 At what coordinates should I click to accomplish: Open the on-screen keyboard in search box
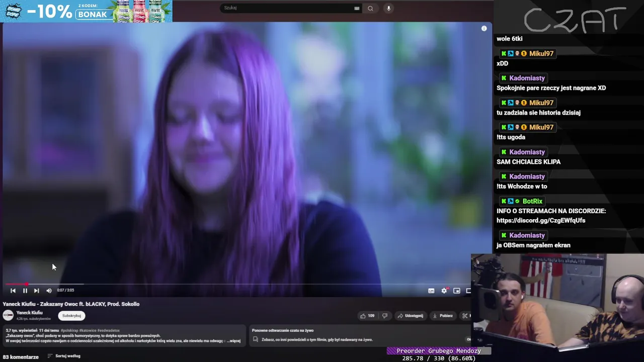pos(357,8)
